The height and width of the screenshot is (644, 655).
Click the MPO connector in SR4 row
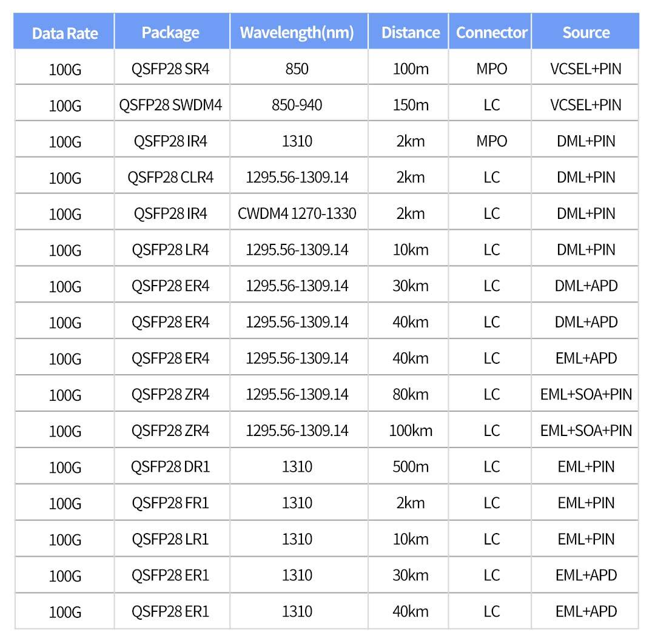pos(491,69)
